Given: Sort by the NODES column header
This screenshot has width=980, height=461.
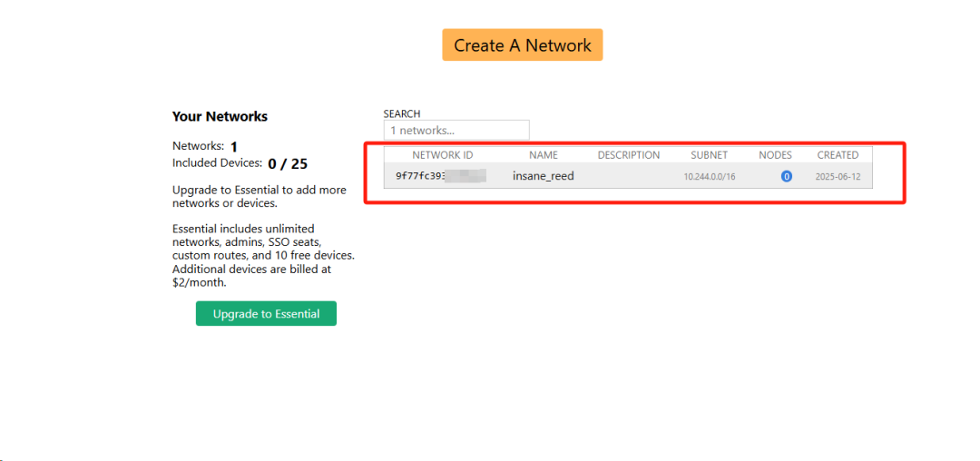Looking at the screenshot, I should click(x=775, y=155).
